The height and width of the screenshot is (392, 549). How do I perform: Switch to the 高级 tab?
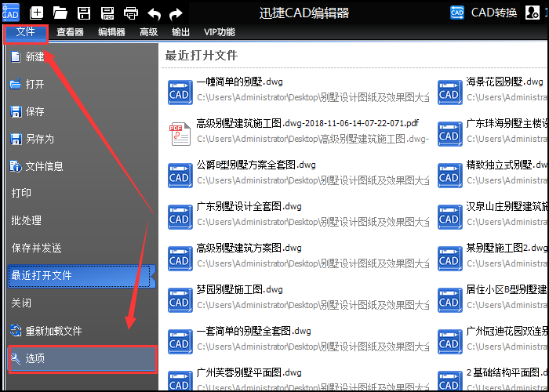pos(148,32)
